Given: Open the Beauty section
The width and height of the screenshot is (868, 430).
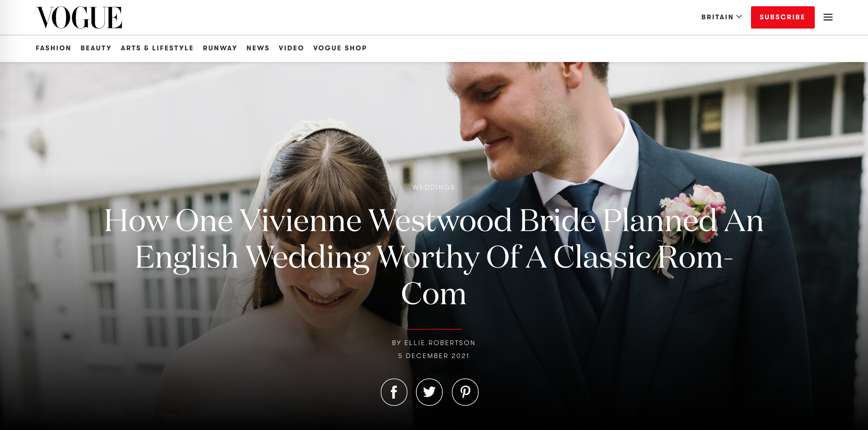Looking at the screenshot, I should pyautogui.click(x=96, y=48).
